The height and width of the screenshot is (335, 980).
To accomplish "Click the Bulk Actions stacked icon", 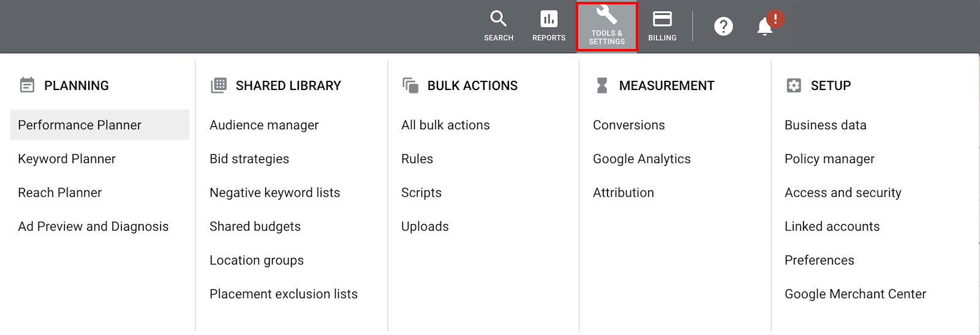I will [410, 85].
